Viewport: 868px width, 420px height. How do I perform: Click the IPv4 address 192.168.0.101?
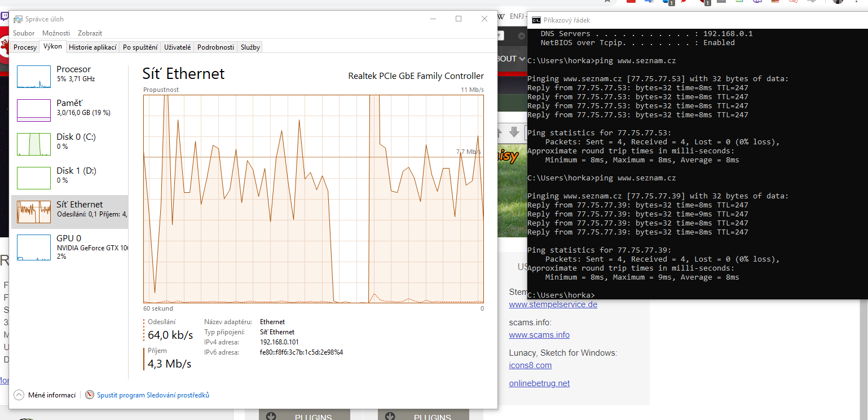[x=279, y=342]
